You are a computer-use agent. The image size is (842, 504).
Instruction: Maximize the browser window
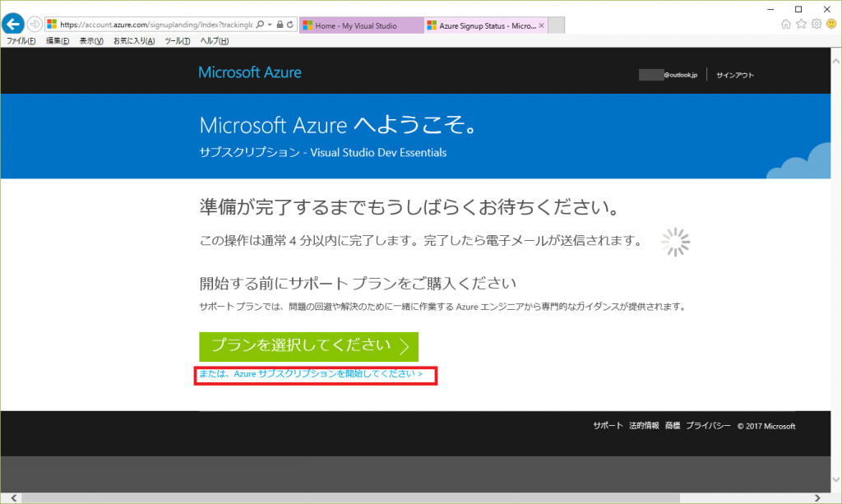(x=798, y=9)
